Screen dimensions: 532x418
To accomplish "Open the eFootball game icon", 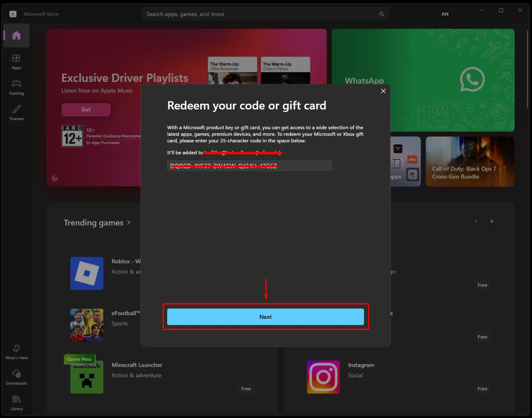I will click(x=87, y=325).
